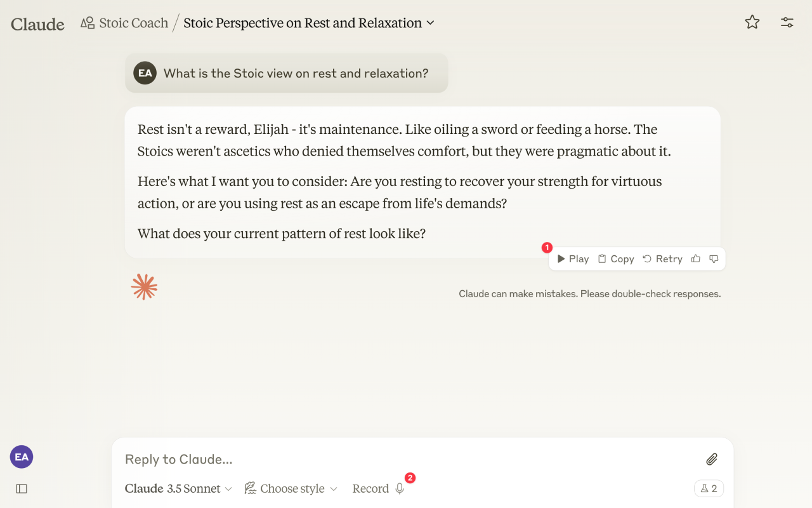The width and height of the screenshot is (812, 508).
Task: Open the EA account avatar menu
Action: pyautogui.click(x=22, y=457)
